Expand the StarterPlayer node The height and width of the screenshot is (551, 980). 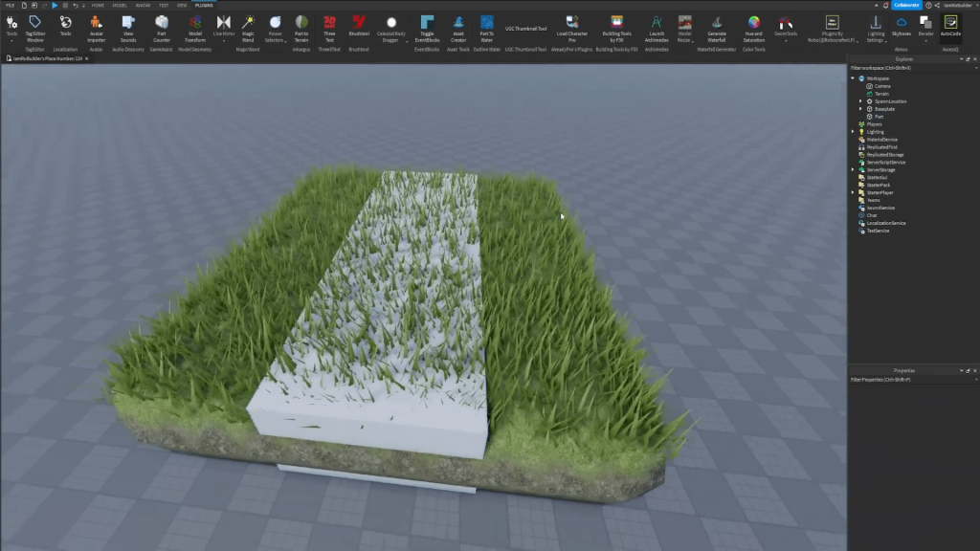(x=853, y=192)
